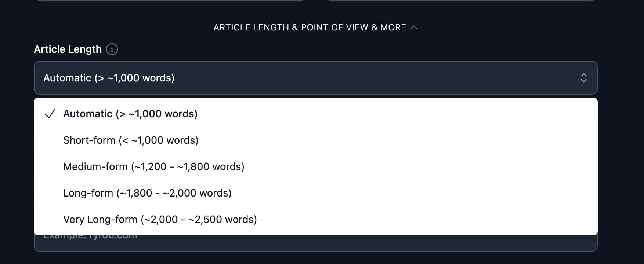Click the 'Article Length' label text
The height and width of the screenshot is (264, 644).
(x=68, y=49)
